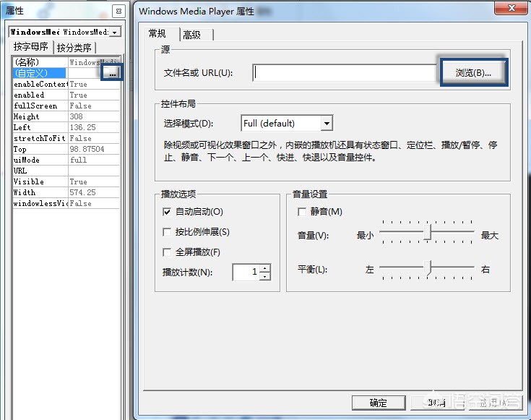Click the empty URL property value cell
Image resolution: width=531 pixels, height=420 pixels.
pos(94,171)
